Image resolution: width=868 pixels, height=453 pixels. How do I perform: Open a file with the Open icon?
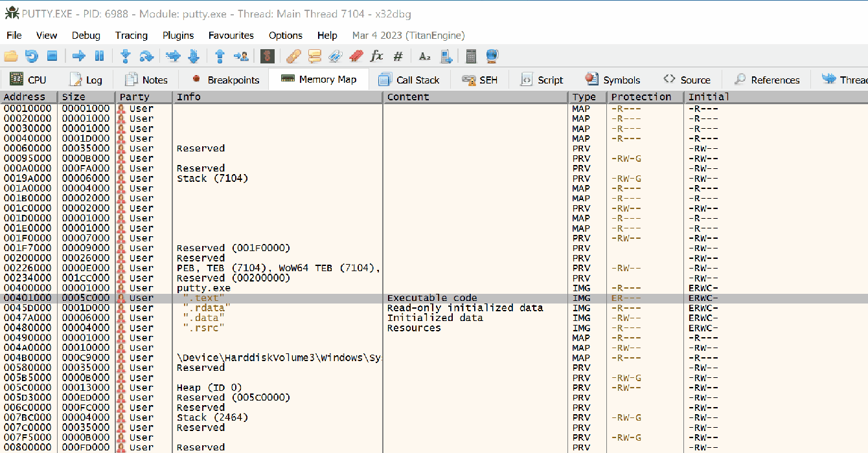pos(10,56)
